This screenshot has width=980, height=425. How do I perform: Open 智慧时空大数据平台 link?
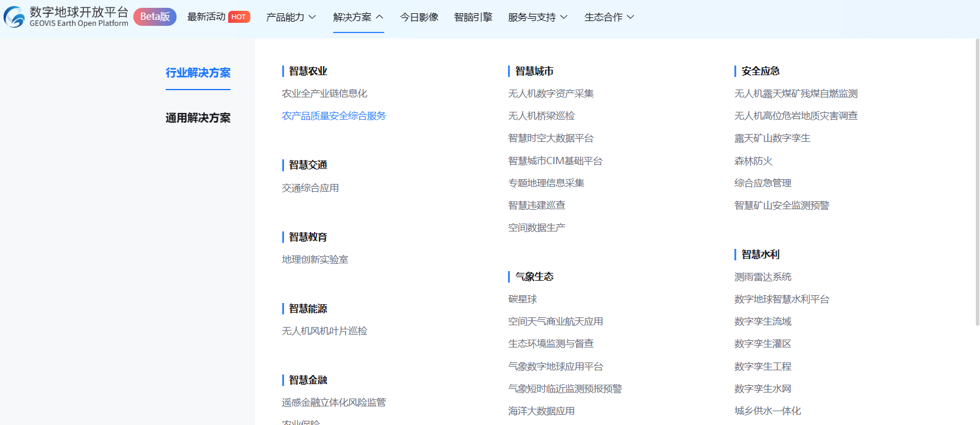click(551, 138)
